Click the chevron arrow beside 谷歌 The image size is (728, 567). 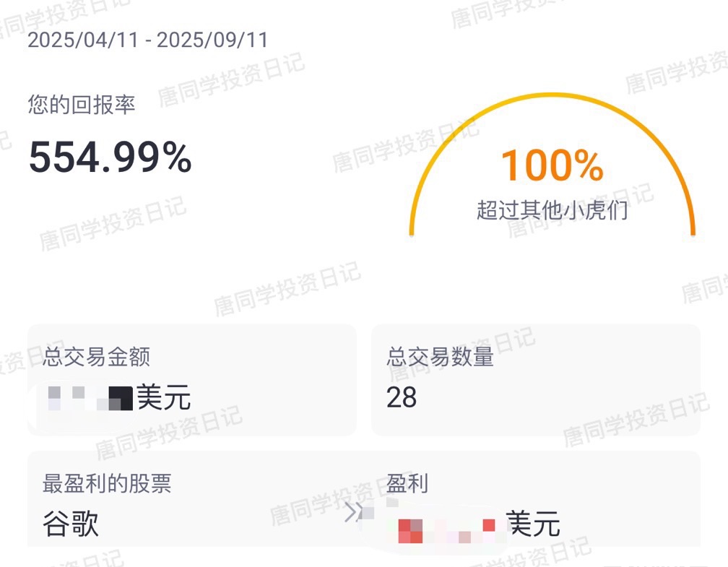(x=352, y=512)
